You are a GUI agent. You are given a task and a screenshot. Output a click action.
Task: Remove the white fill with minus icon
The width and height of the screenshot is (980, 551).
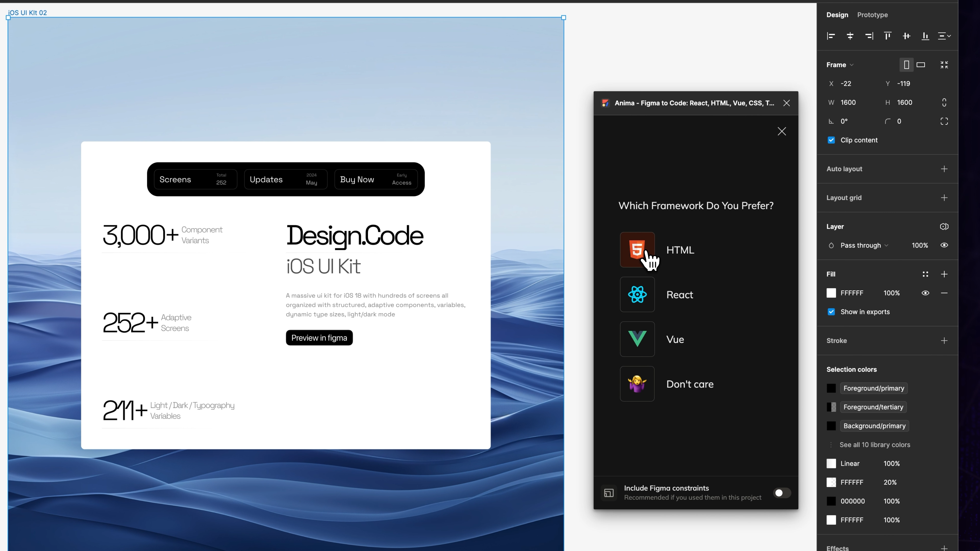click(944, 293)
